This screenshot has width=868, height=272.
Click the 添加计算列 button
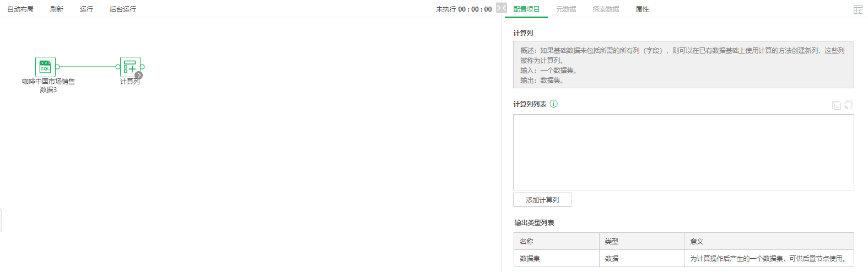click(x=542, y=200)
